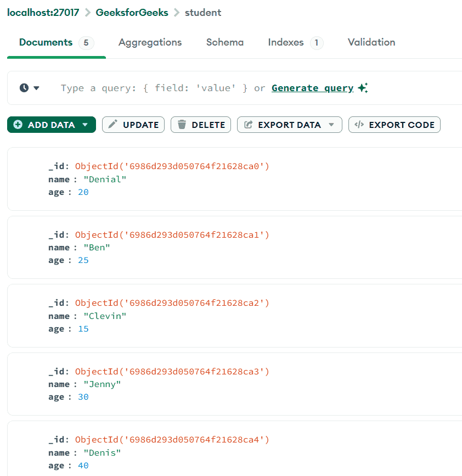462x476 pixels.
Task: Switch to the Aggregations tab
Action: [150, 42]
